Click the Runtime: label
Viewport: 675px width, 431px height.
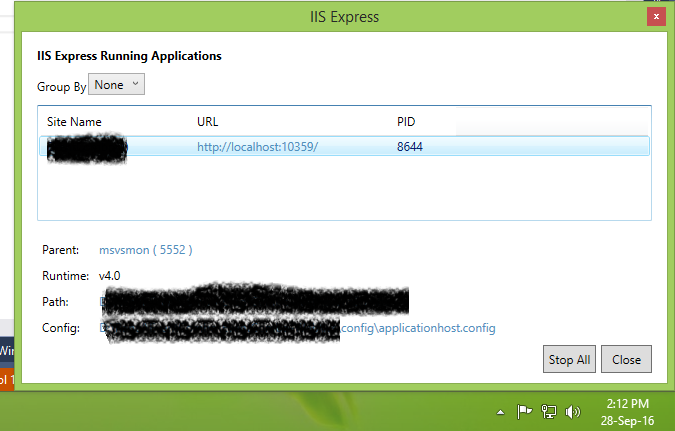tap(65, 276)
